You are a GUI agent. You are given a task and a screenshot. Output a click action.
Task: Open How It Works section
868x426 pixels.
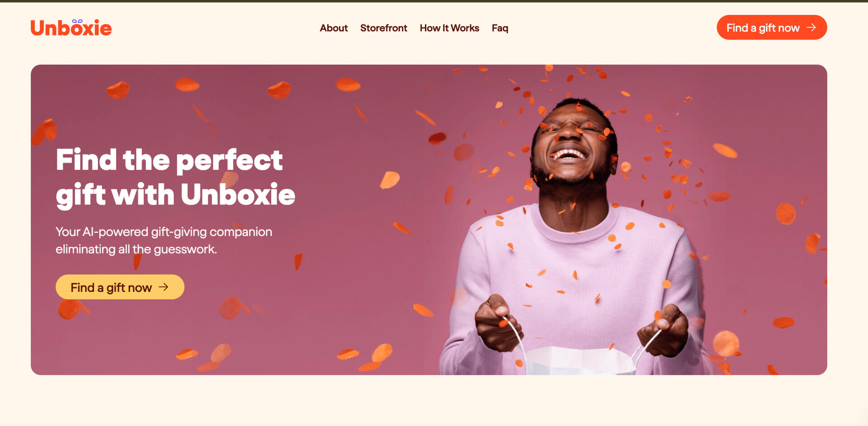449,28
